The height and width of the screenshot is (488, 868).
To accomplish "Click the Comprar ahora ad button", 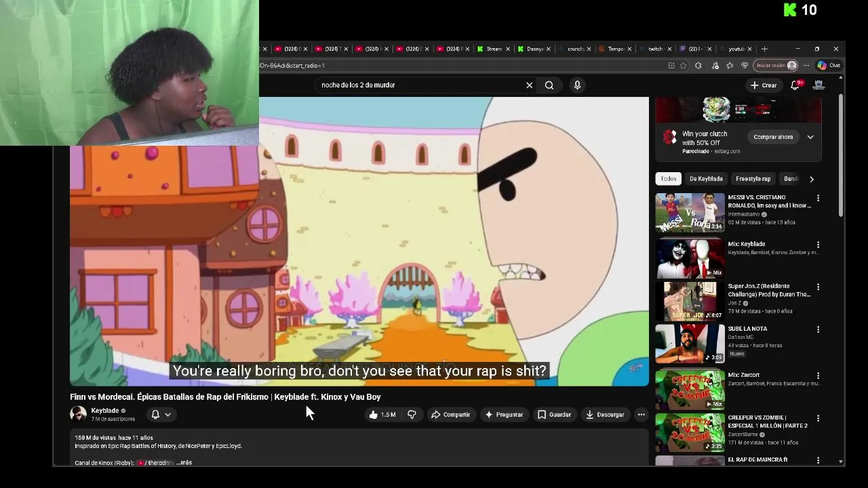I will [x=773, y=137].
